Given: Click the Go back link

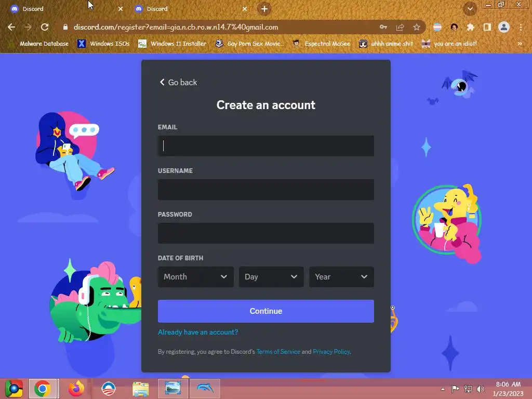Looking at the screenshot, I should coord(179,83).
